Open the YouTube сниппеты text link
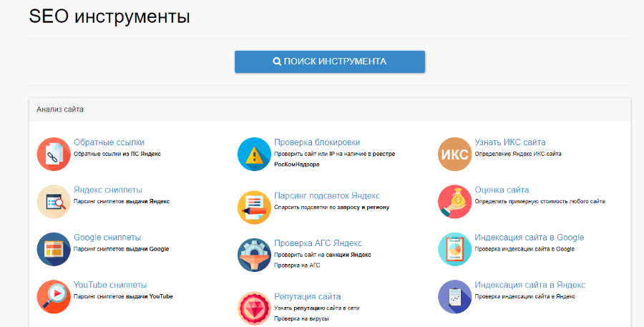 110,285
